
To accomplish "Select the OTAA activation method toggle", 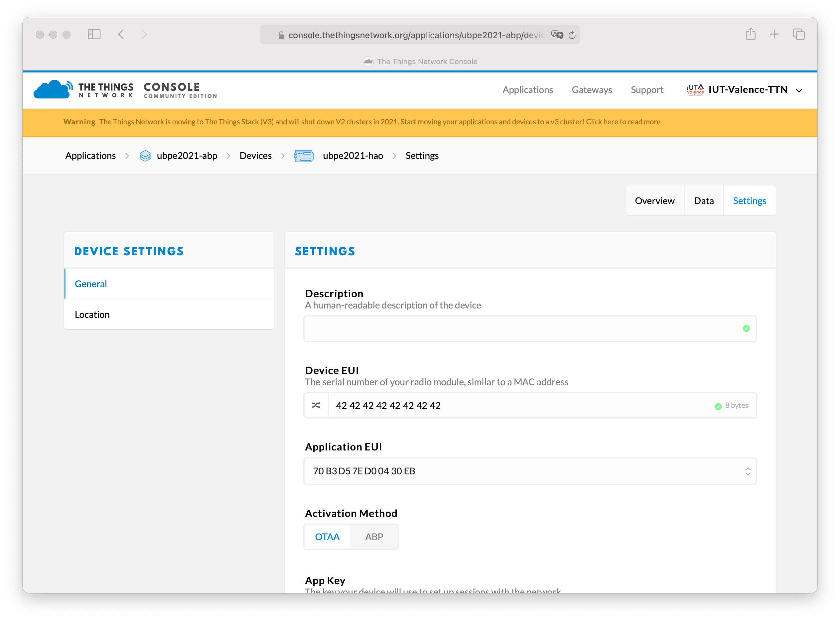I will coord(327,537).
